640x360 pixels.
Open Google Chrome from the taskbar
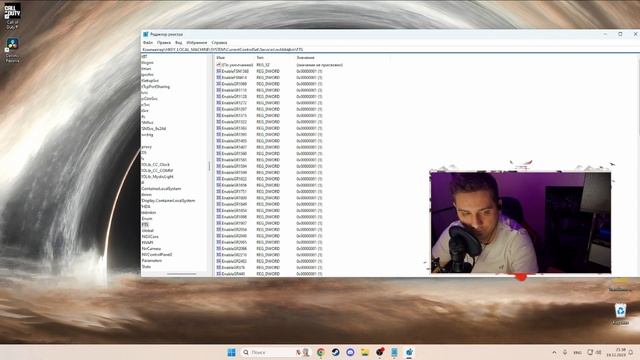(x=321, y=352)
